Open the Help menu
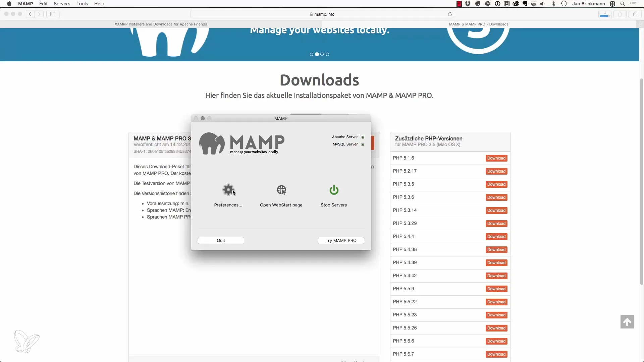The height and width of the screenshot is (362, 644). click(x=99, y=4)
